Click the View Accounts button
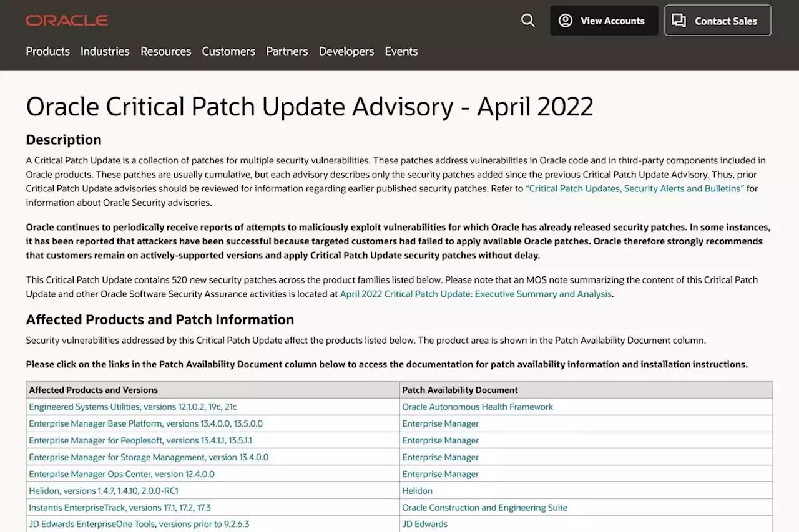The width and height of the screenshot is (799, 532). pyautogui.click(x=604, y=21)
